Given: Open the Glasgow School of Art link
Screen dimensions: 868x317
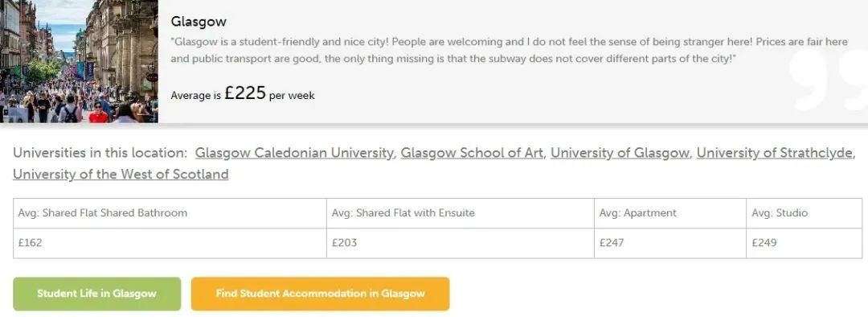Looking at the screenshot, I should tap(472, 153).
